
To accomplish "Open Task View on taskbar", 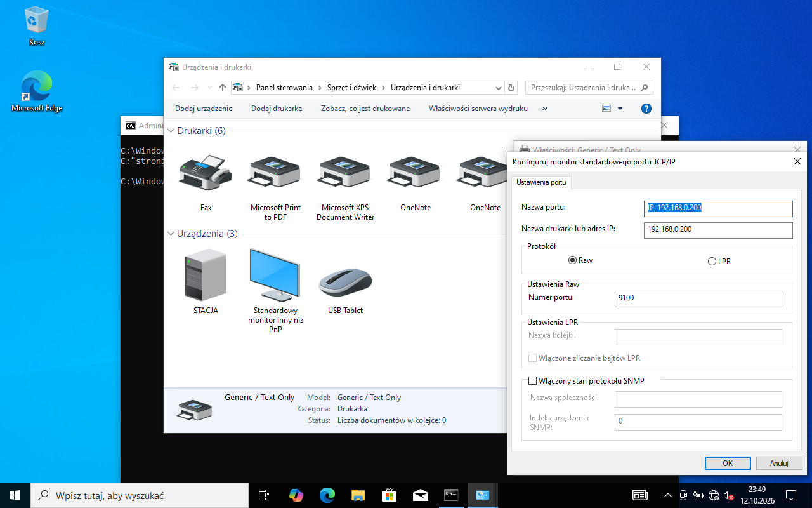I will tap(265, 495).
